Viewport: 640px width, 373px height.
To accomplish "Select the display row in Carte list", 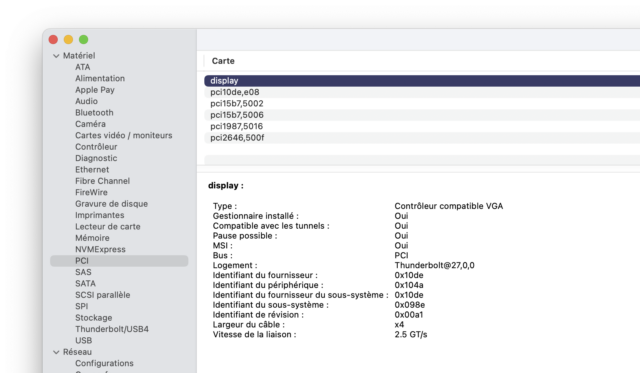I will tap(422, 81).
